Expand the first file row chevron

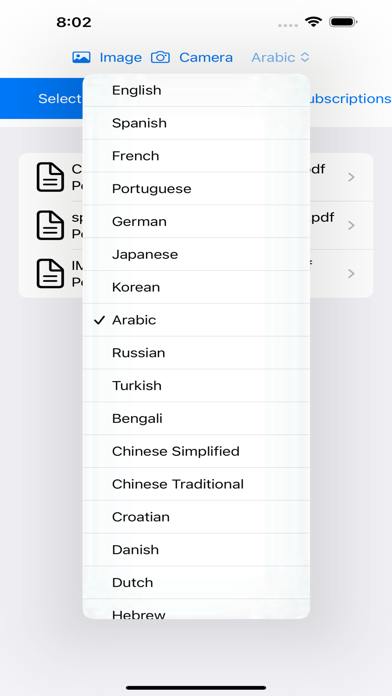point(352,177)
